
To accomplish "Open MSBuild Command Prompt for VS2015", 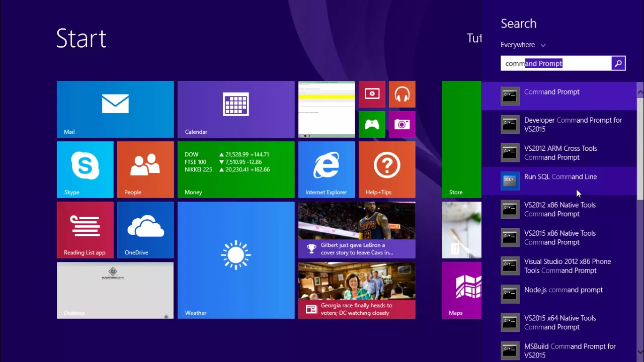I will (x=559, y=350).
